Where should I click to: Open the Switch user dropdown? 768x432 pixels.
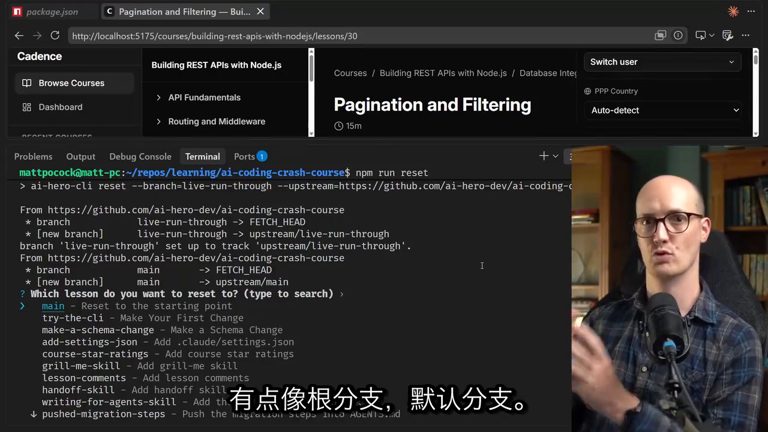click(662, 62)
